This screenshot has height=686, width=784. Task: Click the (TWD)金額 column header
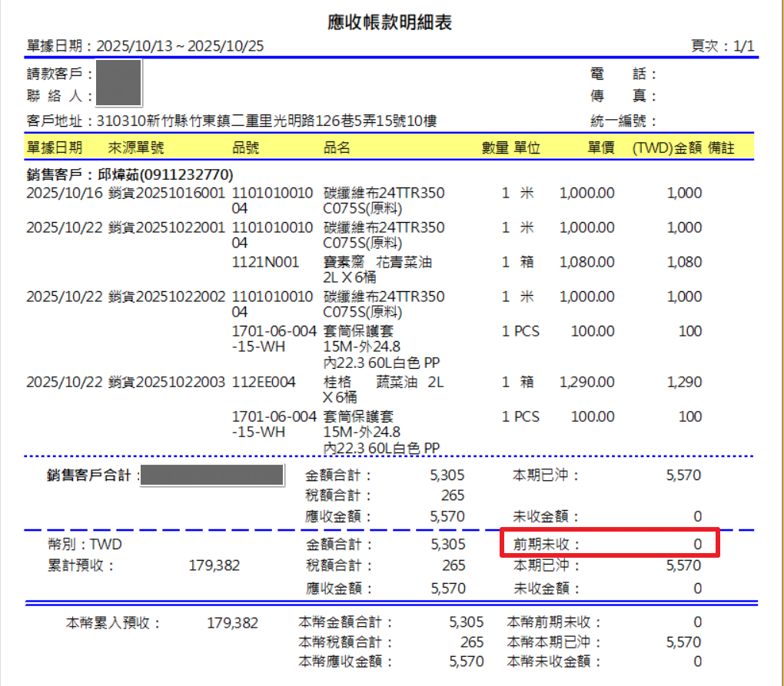pyautogui.click(x=666, y=148)
